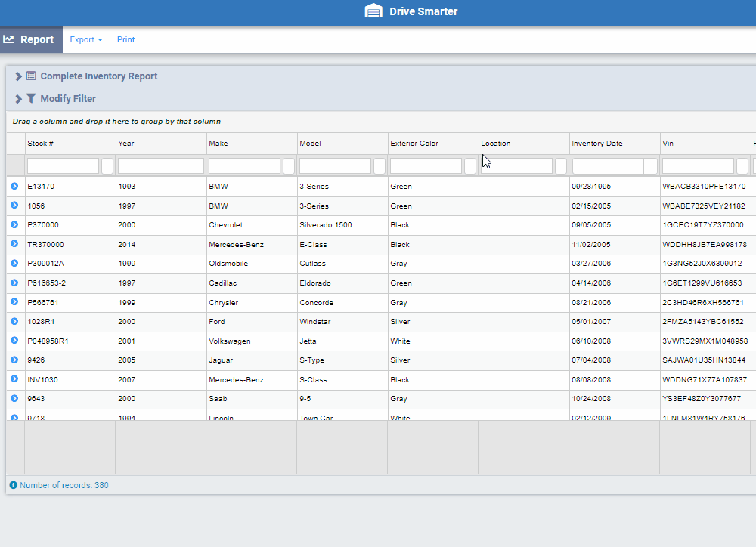The height and width of the screenshot is (547, 756).
Task: Select the Year filter input field
Action: pos(160,165)
